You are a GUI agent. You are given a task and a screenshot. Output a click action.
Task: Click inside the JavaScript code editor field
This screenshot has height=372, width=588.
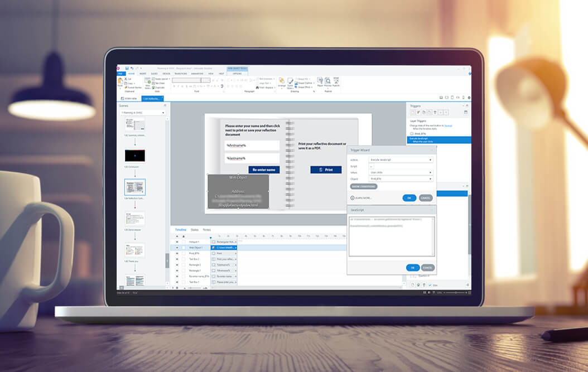point(392,235)
